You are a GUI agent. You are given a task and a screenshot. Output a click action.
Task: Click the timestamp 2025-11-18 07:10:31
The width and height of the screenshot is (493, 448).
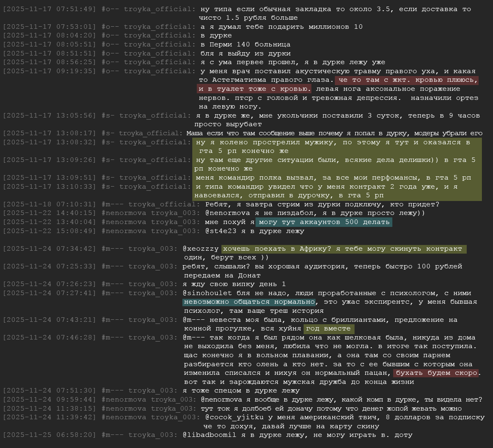coord(50,204)
